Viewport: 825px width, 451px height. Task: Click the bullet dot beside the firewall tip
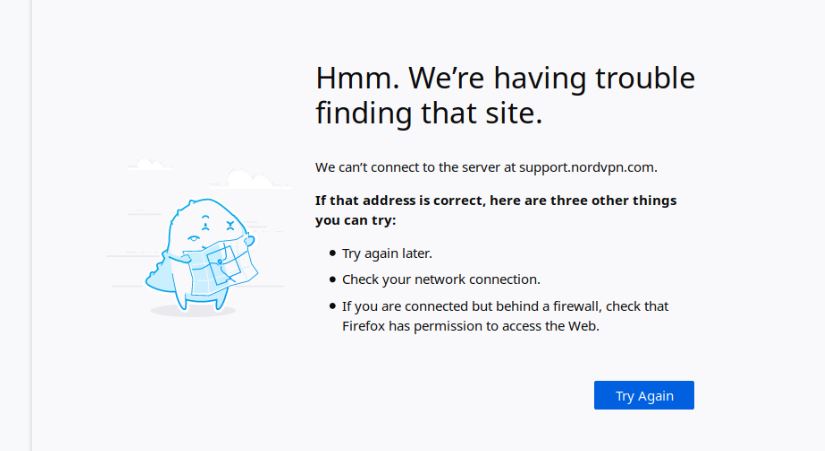tap(332, 306)
